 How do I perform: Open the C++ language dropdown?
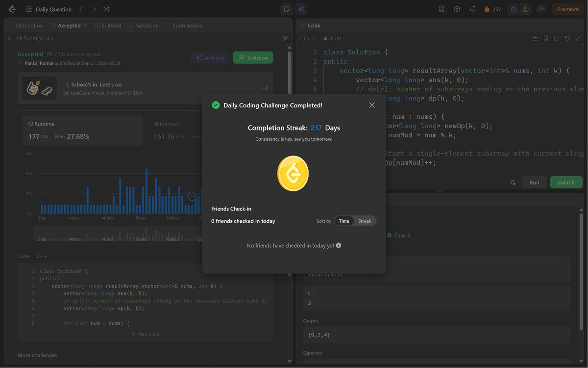[308, 38]
